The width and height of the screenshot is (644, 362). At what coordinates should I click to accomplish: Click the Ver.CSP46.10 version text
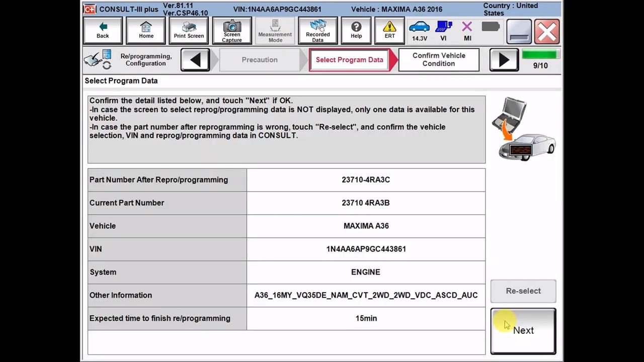pos(185,13)
